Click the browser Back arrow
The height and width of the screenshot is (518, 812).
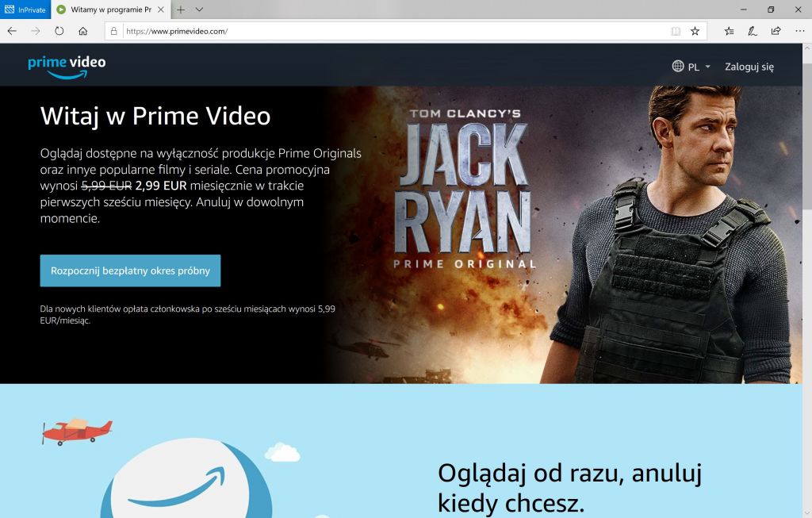coord(12,31)
